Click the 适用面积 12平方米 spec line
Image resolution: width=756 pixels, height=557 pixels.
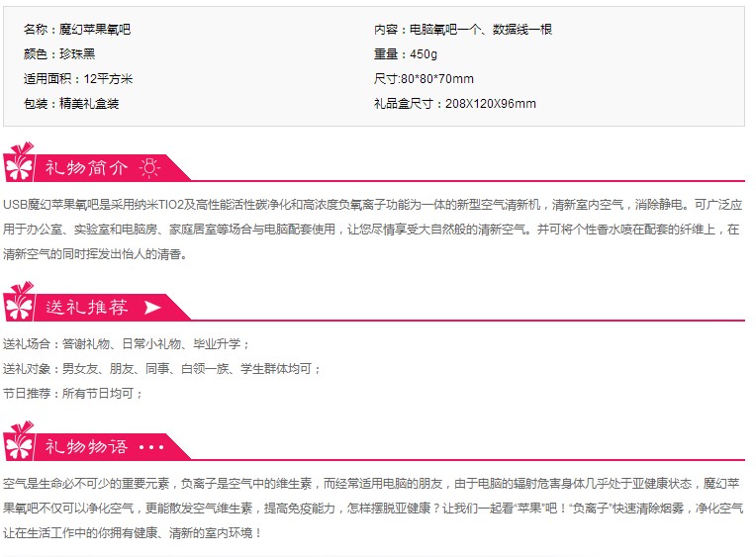click(x=78, y=78)
